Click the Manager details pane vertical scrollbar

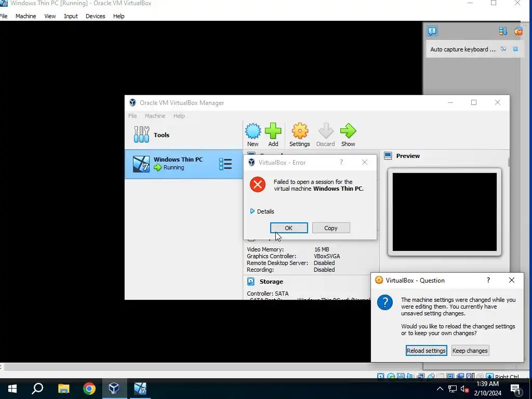[x=509, y=162]
